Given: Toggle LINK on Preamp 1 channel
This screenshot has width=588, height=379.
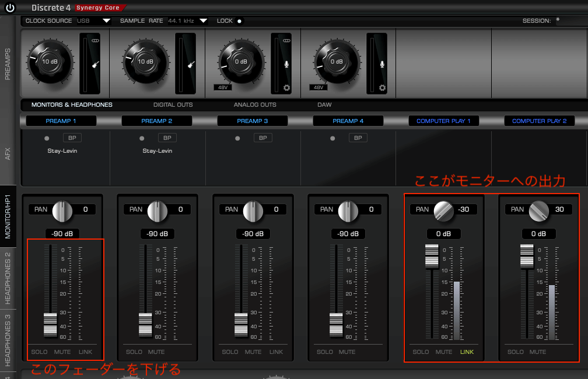Looking at the screenshot, I should tap(86, 352).
